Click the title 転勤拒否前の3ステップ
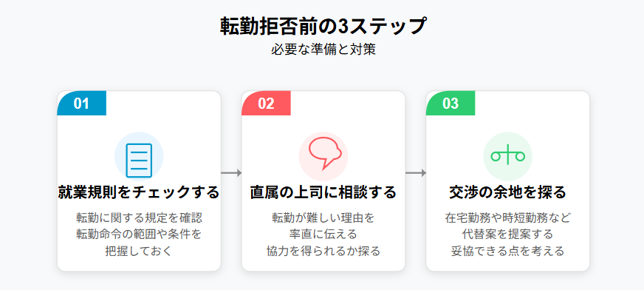 323,27
